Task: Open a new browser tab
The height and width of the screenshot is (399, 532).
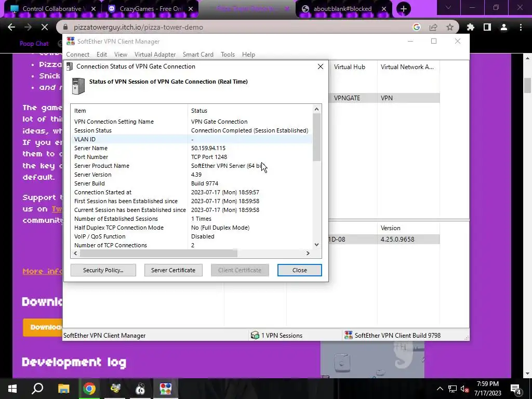Action: (403, 9)
